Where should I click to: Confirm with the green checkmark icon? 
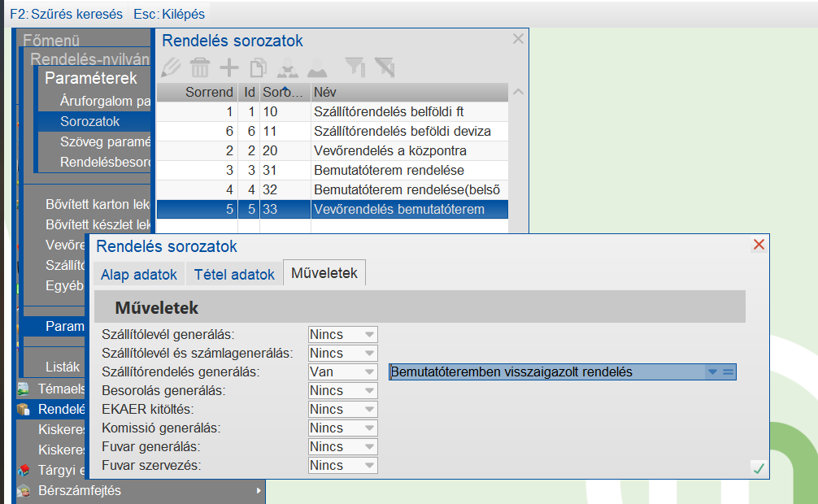point(759,468)
